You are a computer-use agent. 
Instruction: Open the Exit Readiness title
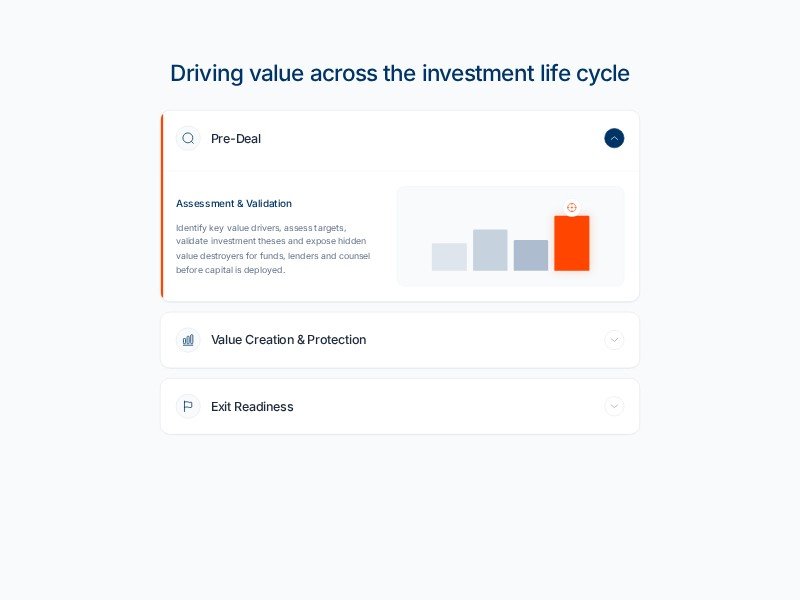(x=252, y=407)
